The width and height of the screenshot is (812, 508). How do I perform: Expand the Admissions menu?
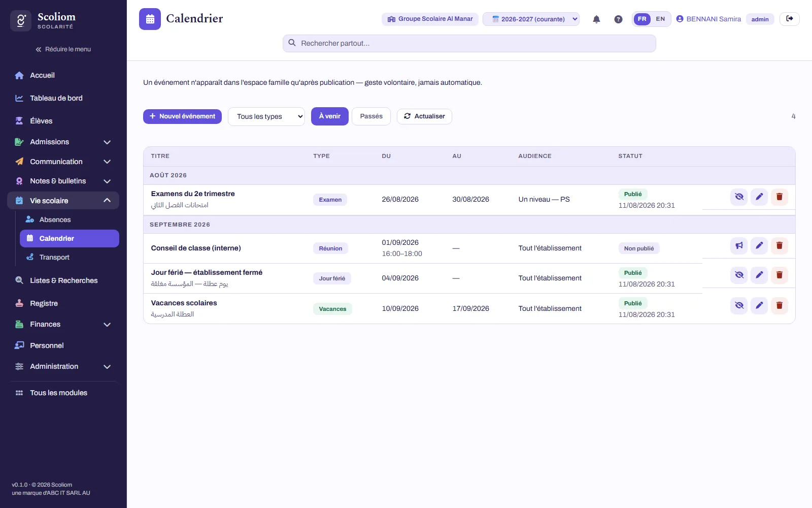63,142
